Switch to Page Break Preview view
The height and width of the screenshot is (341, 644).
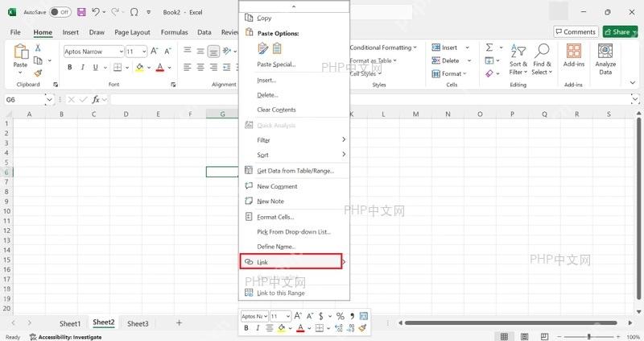(x=544, y=337)
